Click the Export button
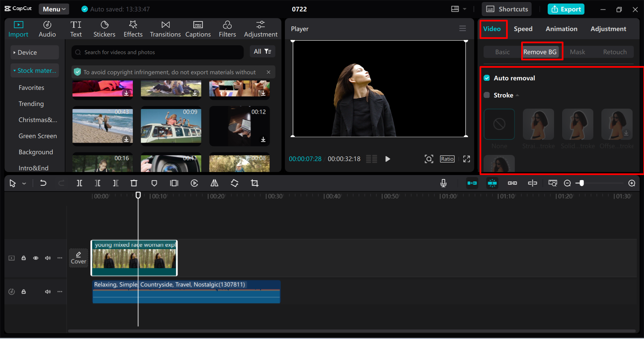644x339 pixels. (566, 9)
